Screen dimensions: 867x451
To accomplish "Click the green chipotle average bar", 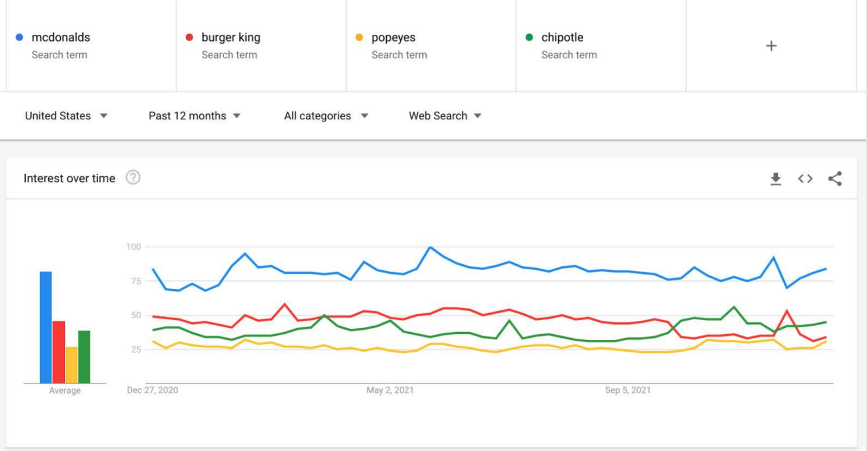I will (x=84, y=357).
